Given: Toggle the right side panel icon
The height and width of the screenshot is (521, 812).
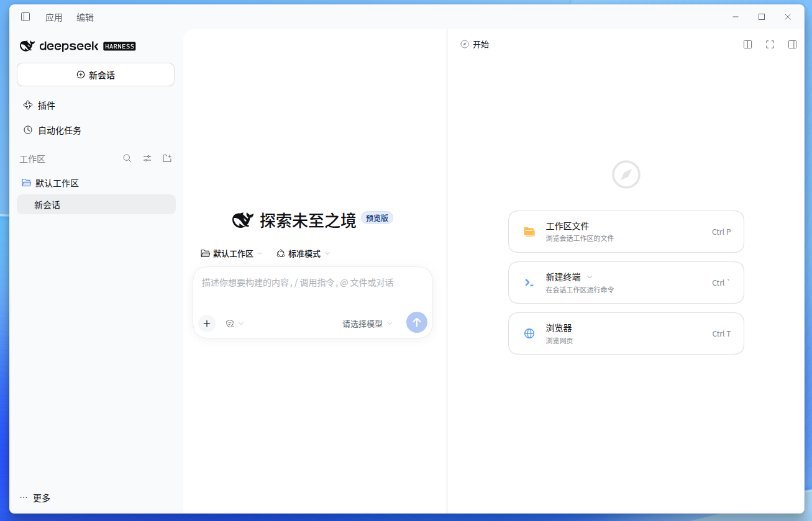Looking at the screenshot, I should click(792, 45).
